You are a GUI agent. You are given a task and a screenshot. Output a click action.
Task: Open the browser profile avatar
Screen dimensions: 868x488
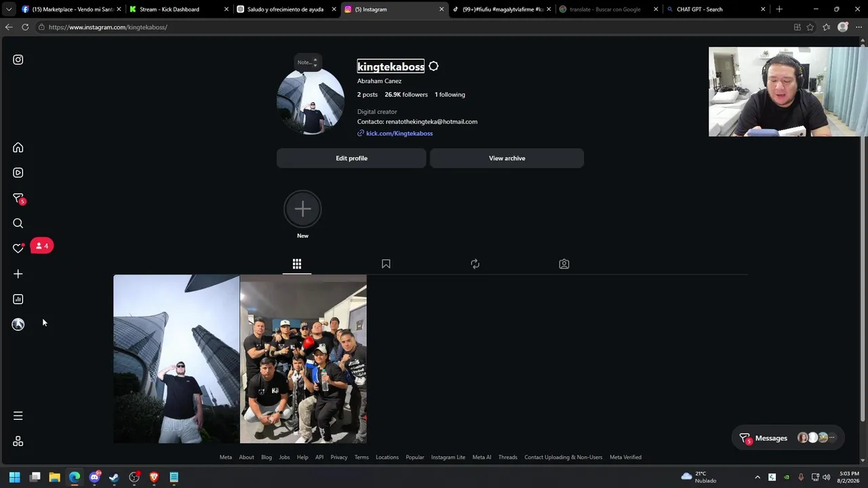843,27
